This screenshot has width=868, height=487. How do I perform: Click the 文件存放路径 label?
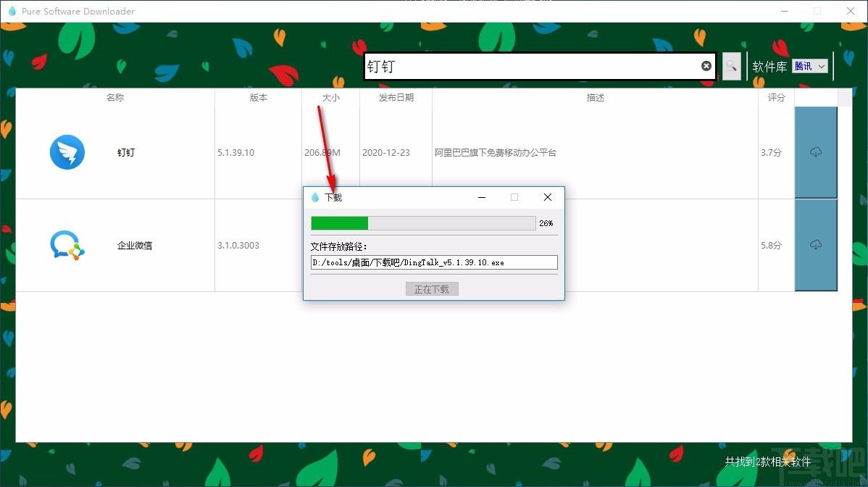[x=339, y=246]
